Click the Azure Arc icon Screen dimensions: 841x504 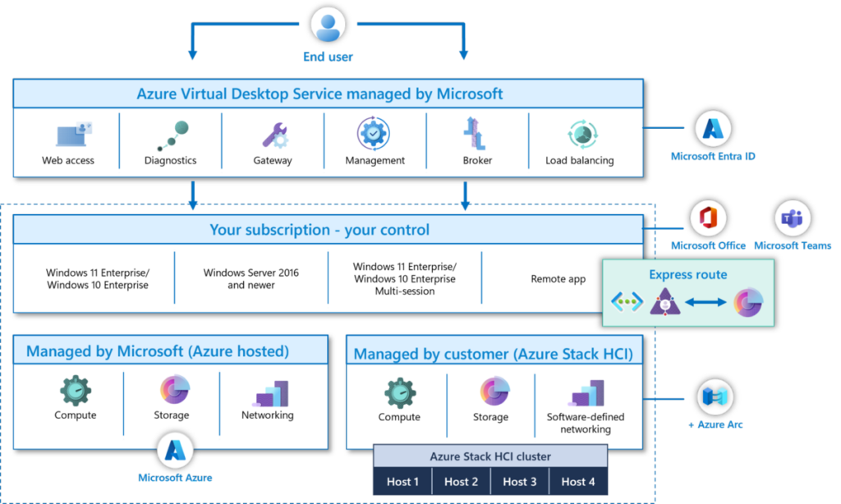713,397
